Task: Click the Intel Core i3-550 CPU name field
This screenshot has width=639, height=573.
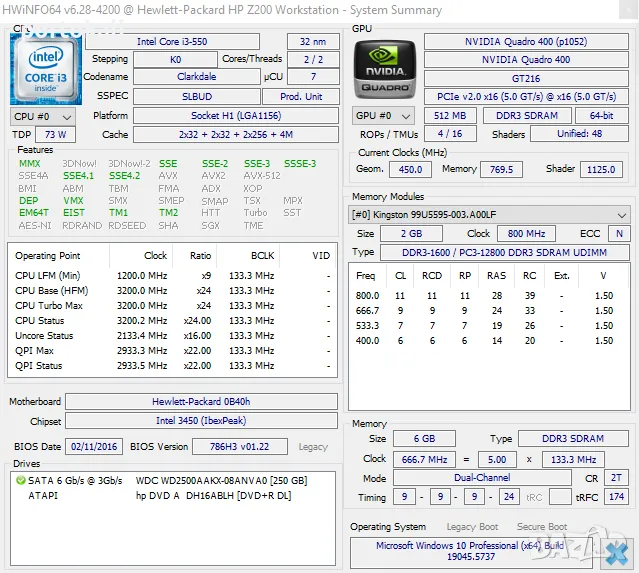Action: (x=171, y=42)
